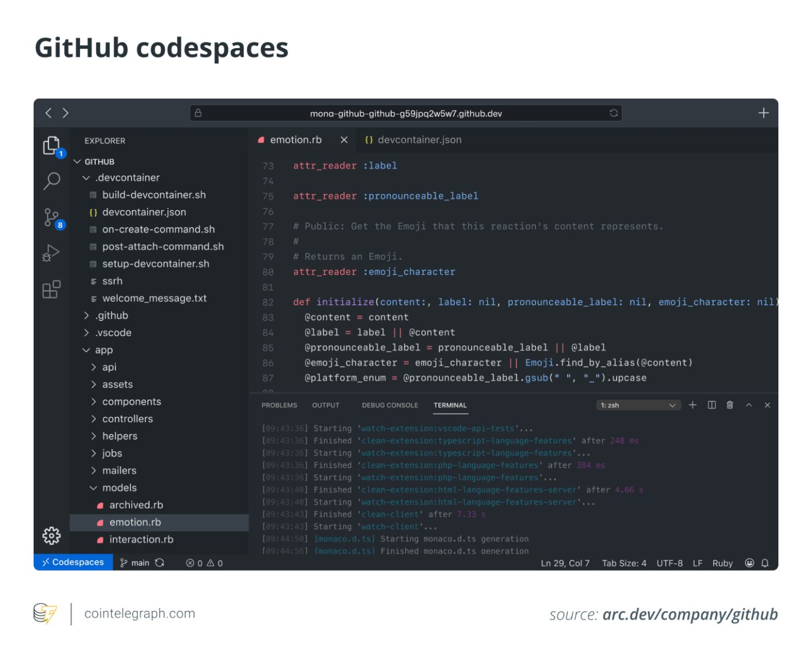Switch to the Output panel tab
The height and width of the screenshot is (659, 812).
pyautogui.click(x=325, y=405)
